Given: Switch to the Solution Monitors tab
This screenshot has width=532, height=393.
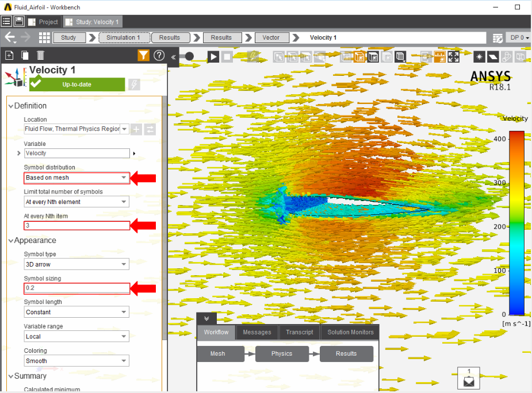Looking at the screenshot, I should (x=350, y=332).
